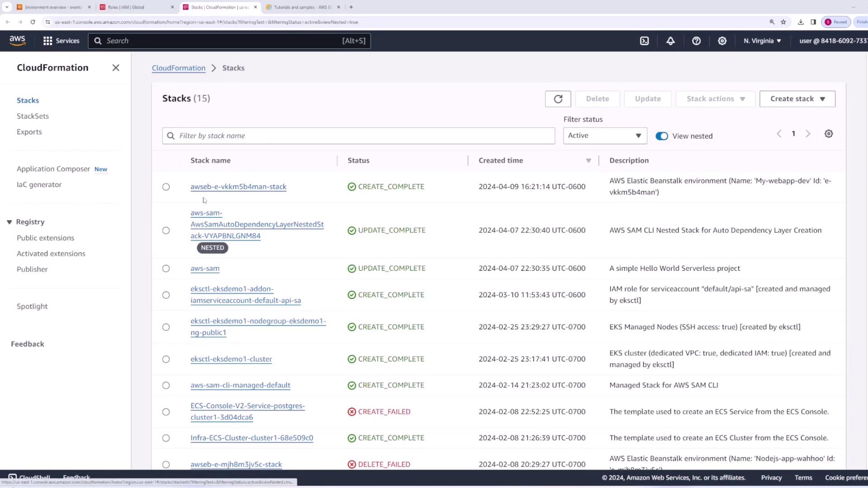Close the CloudFormation side navigation panel
Screen dimensions: 868x488
116,68
